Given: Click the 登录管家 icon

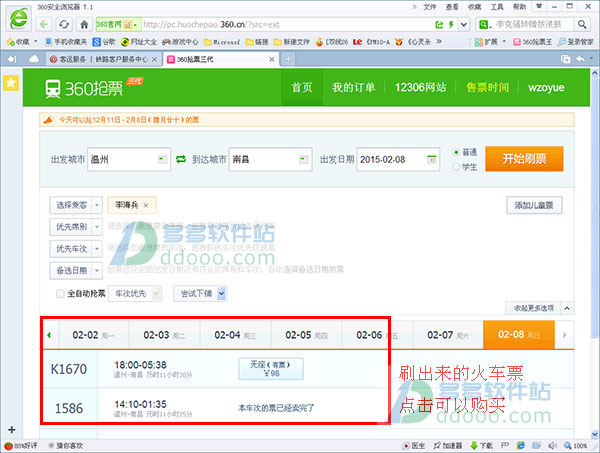Looking at the screenshot, I should 575,42.
